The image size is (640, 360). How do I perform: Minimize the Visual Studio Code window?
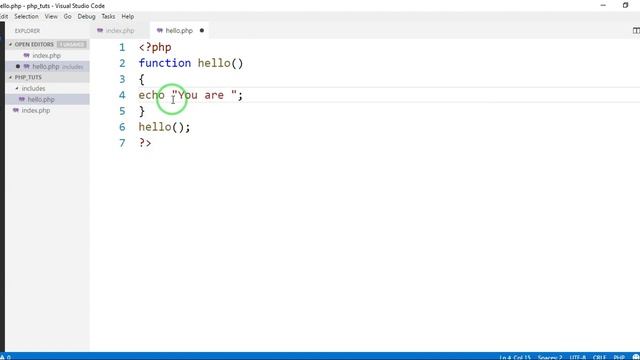click(603, 6)
